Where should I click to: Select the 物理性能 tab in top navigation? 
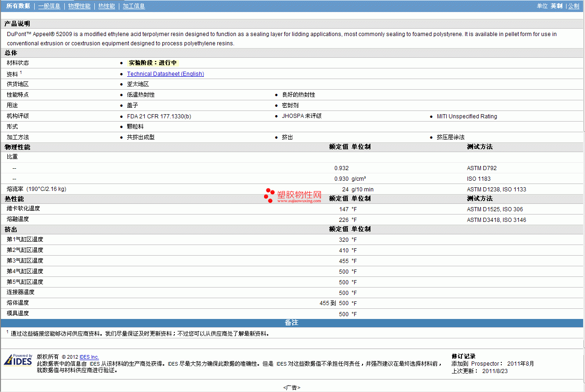click(x=79, y=6)
